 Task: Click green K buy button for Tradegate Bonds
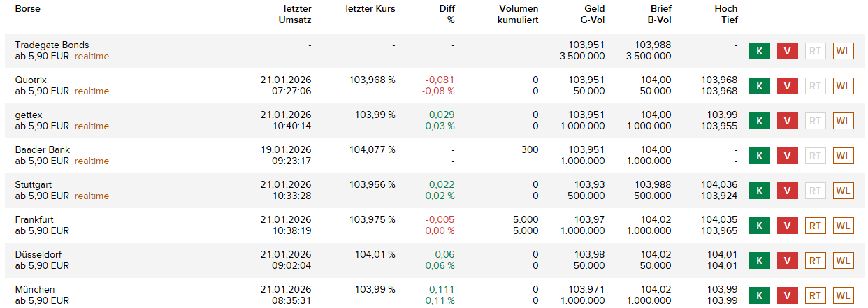point(759,51)
